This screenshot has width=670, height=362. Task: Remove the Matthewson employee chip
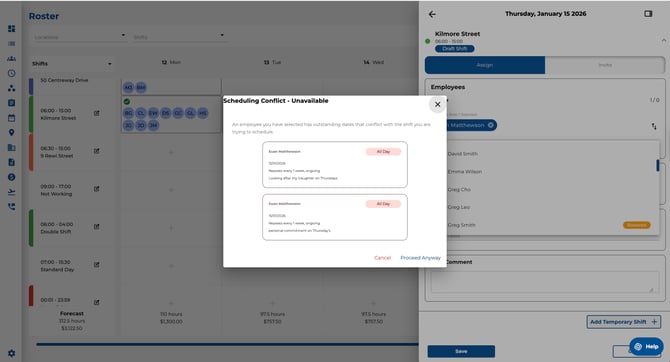tap(491, 125)
